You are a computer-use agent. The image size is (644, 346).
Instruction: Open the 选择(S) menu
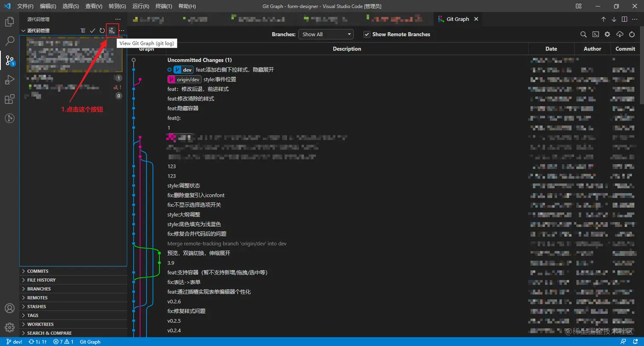pos(71,6)
